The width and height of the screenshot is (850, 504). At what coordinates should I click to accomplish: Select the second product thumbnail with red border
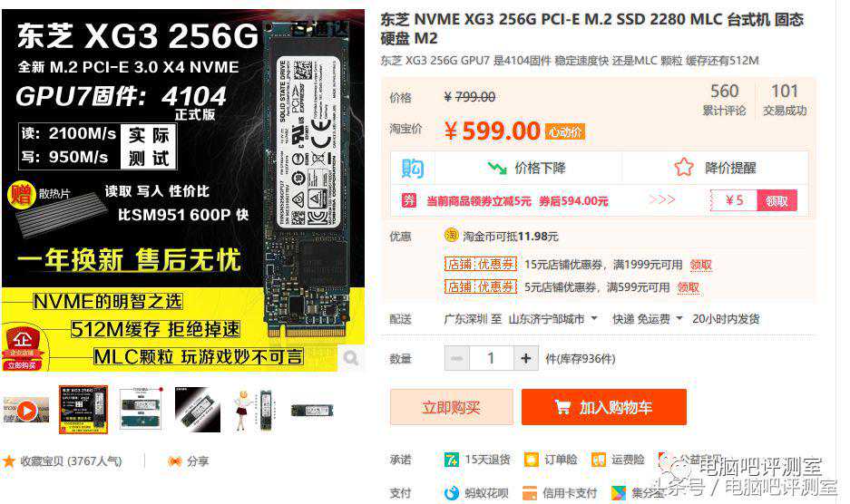[x=83, y=410]
